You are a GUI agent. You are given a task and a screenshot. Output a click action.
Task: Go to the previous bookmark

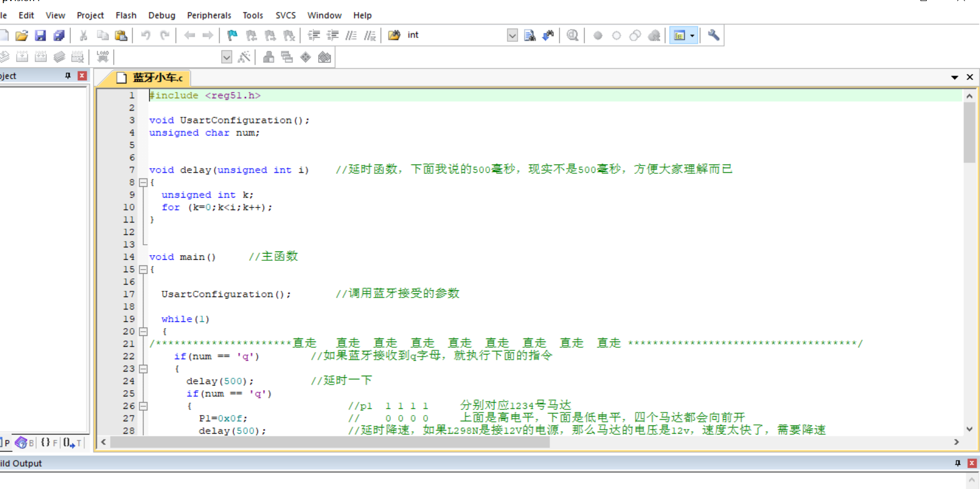[251, 35]
